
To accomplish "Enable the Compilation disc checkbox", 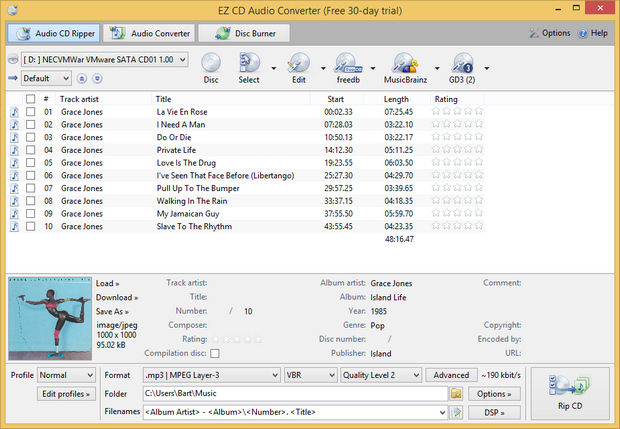I will point(215,353).
